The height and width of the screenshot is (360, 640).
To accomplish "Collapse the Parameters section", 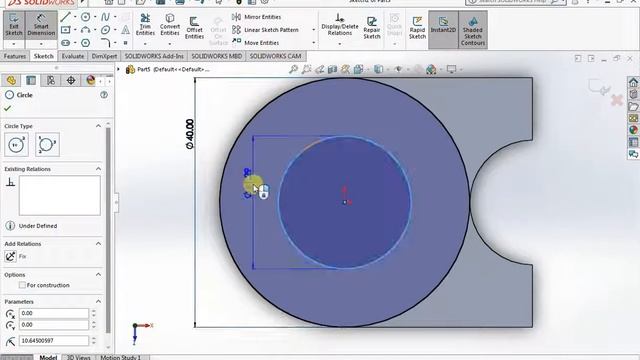I will 98,301.
